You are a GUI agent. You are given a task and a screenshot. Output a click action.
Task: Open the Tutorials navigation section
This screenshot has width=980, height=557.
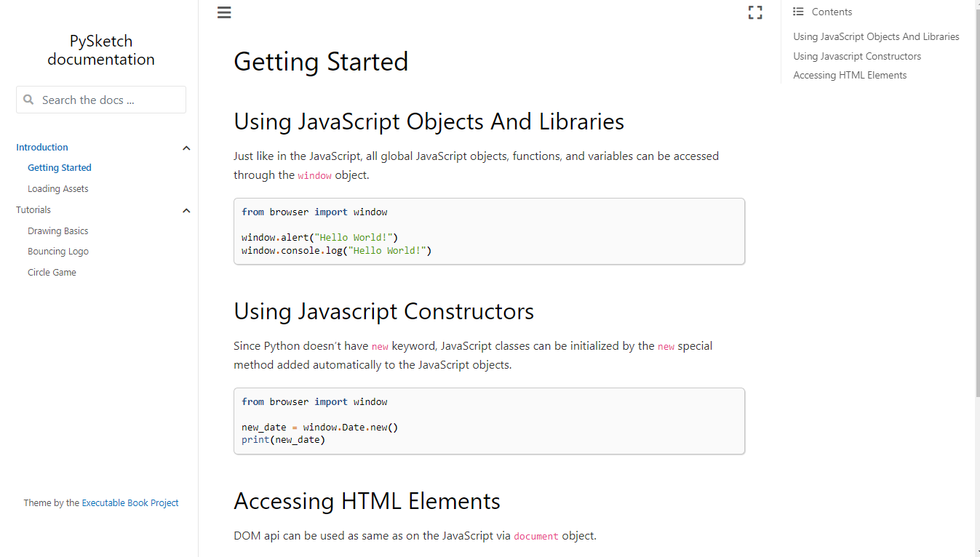pyautogui.click(x=33, y=209)
